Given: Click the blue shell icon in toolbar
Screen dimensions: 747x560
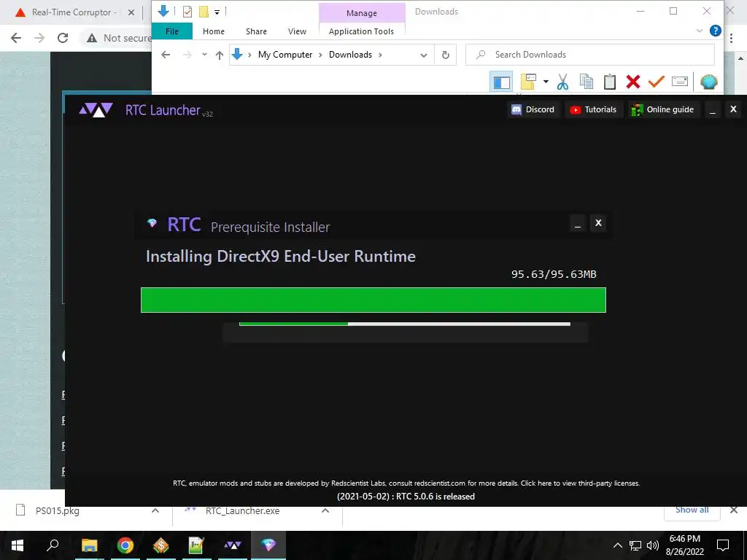Looking at the screenshot, I should [x=708, y=82].
